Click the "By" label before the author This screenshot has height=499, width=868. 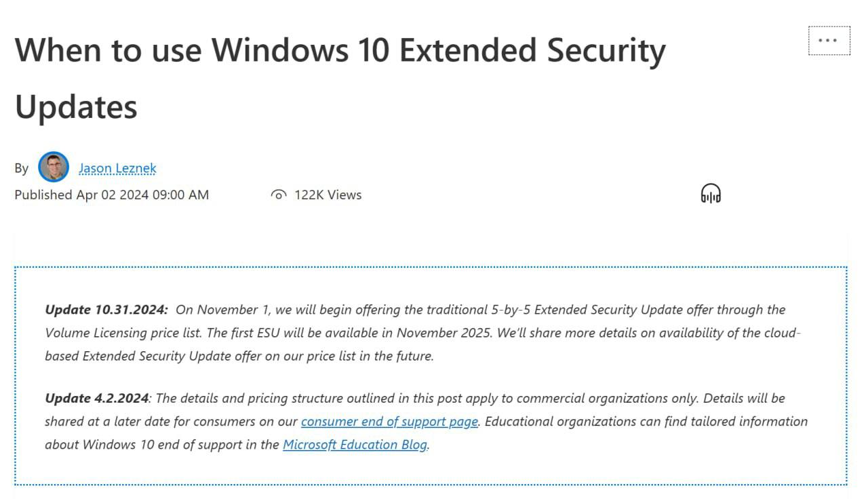click(22, 168)
